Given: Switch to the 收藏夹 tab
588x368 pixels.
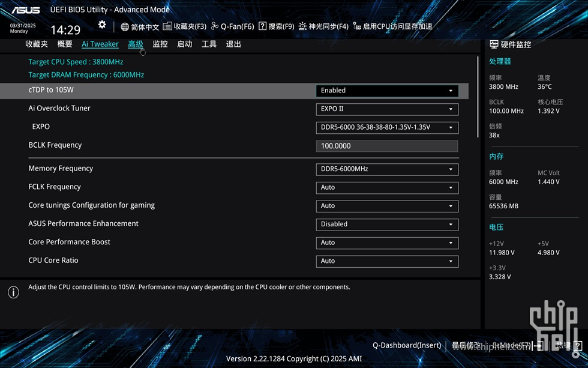Looking at the screenshot, I should [x=37, y=44].
